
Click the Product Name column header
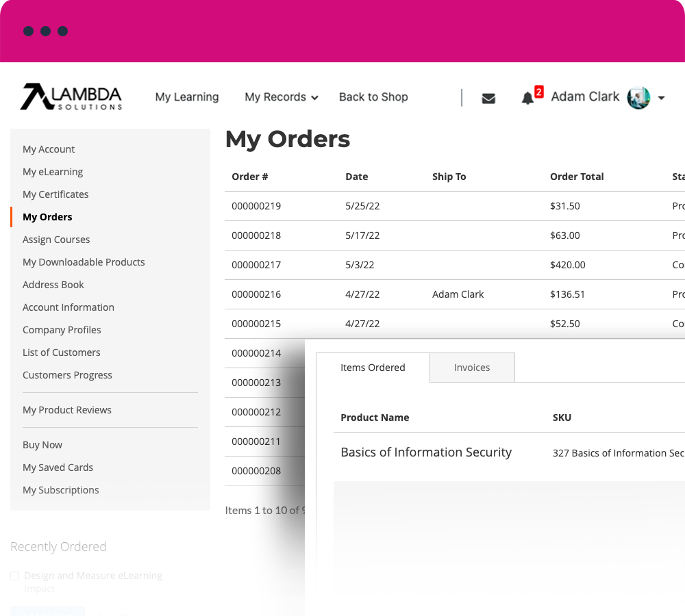(x=375, y=418)
